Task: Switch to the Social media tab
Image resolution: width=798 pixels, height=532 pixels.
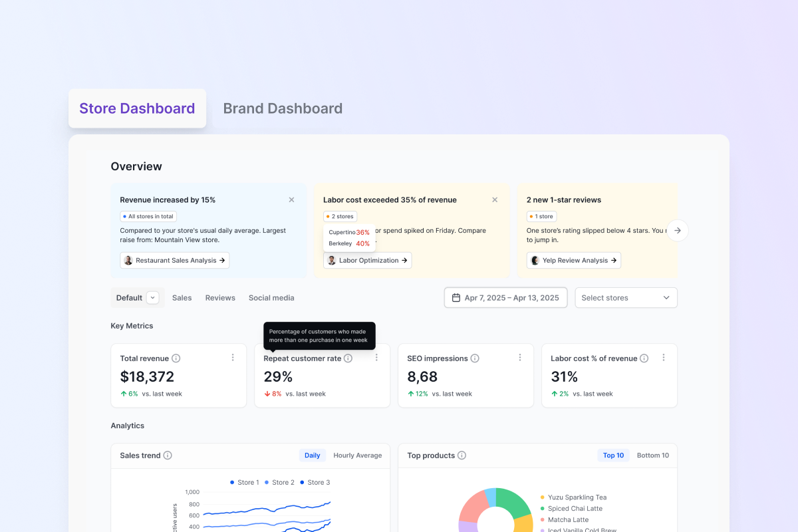Action: tap(271, 298)
